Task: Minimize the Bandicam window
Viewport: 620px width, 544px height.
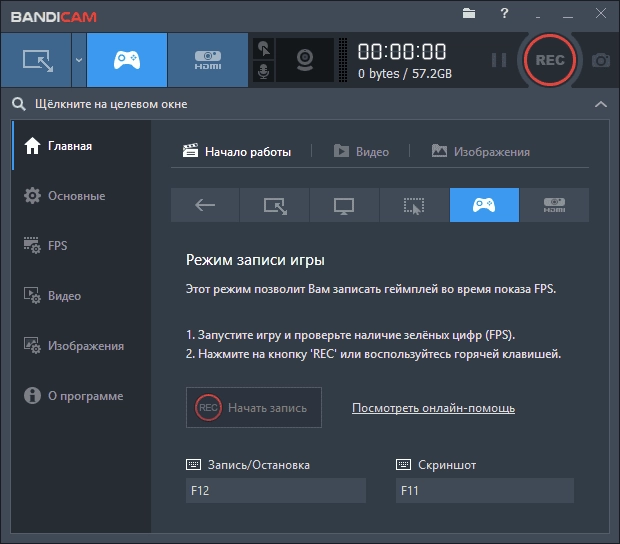Action: [x=568, y=17]
